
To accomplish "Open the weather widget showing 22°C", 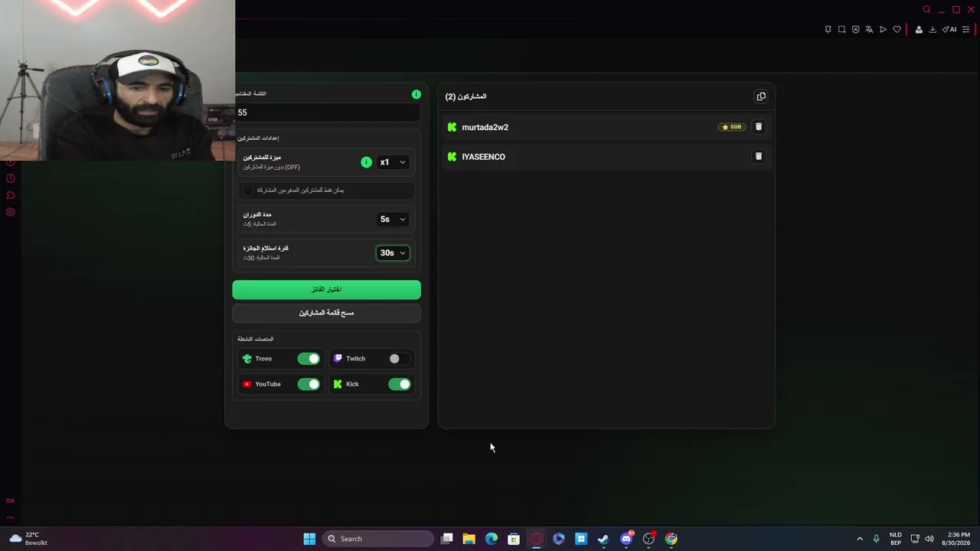I will (28, 539).
